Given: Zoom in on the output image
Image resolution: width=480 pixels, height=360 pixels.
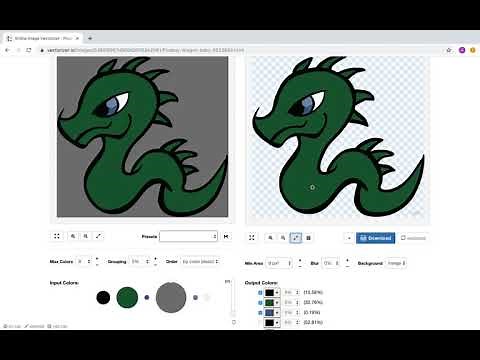Looking at the screenshot, I should tap(270, 238).
